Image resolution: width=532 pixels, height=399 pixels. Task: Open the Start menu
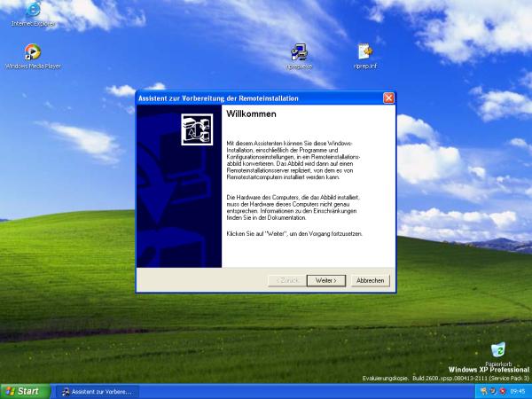[26, 392]
